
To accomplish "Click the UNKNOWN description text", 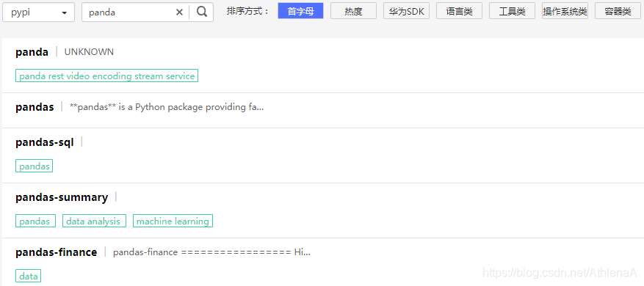I will [89, 52].
